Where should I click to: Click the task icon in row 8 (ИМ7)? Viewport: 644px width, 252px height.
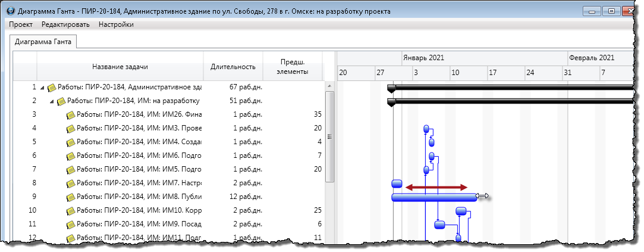tap(71, 183)
